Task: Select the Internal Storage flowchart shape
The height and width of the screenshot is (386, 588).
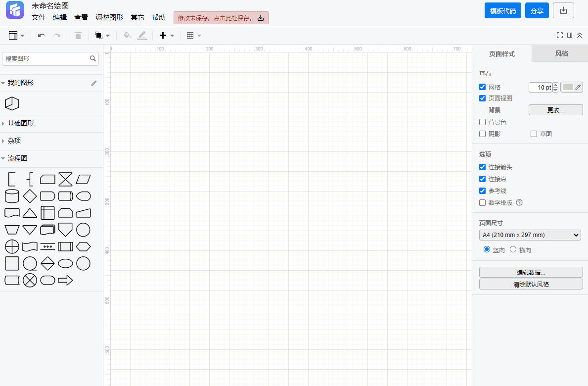Action: [47, 213]
